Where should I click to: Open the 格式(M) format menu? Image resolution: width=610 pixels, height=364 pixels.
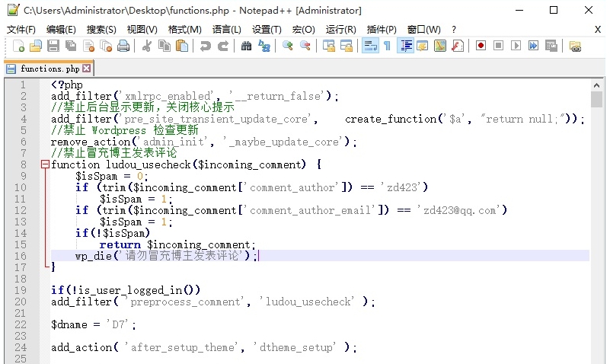pos(184,29)
